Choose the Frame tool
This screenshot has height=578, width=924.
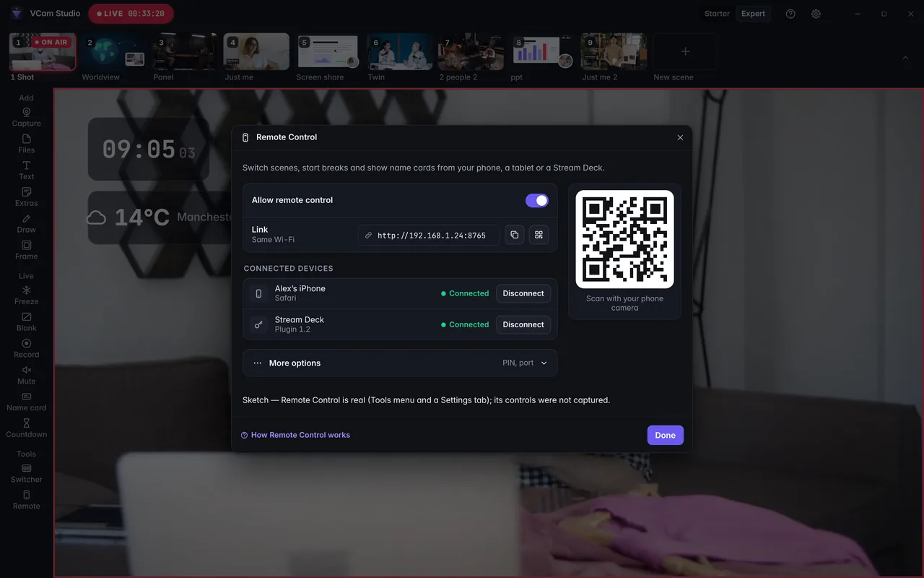pyautogui.click(x=26, y=251)
